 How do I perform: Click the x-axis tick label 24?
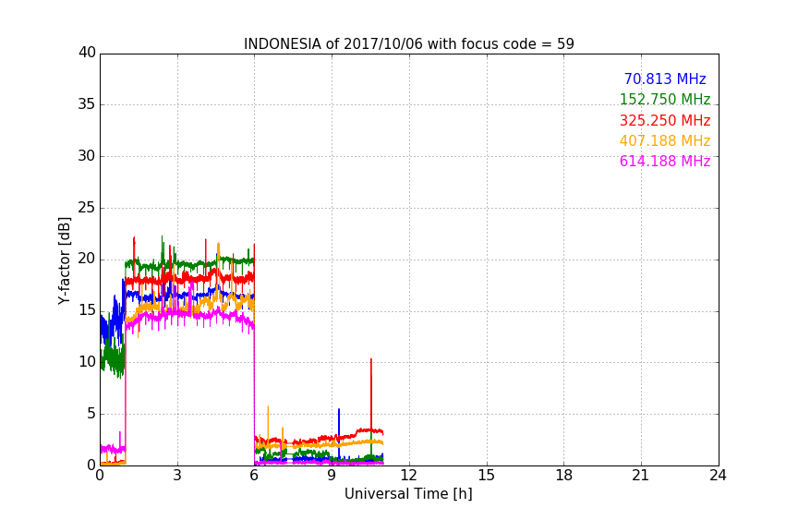[718, 476]
